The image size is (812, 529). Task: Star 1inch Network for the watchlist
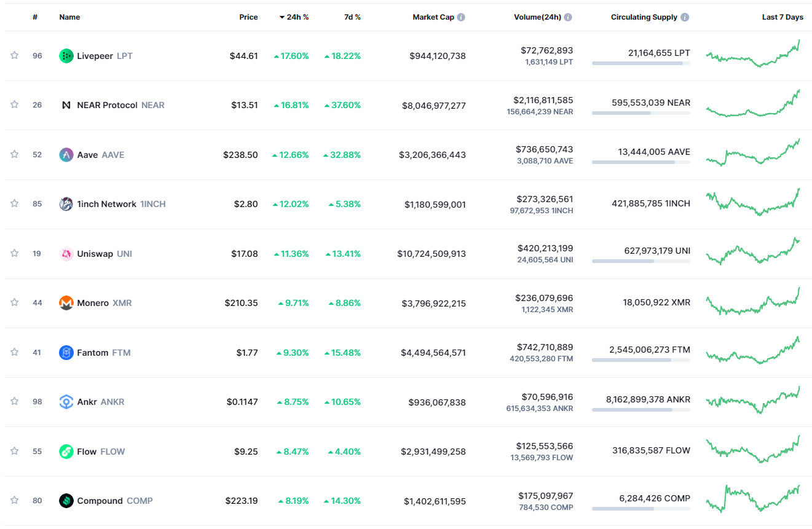coord(14,203)
